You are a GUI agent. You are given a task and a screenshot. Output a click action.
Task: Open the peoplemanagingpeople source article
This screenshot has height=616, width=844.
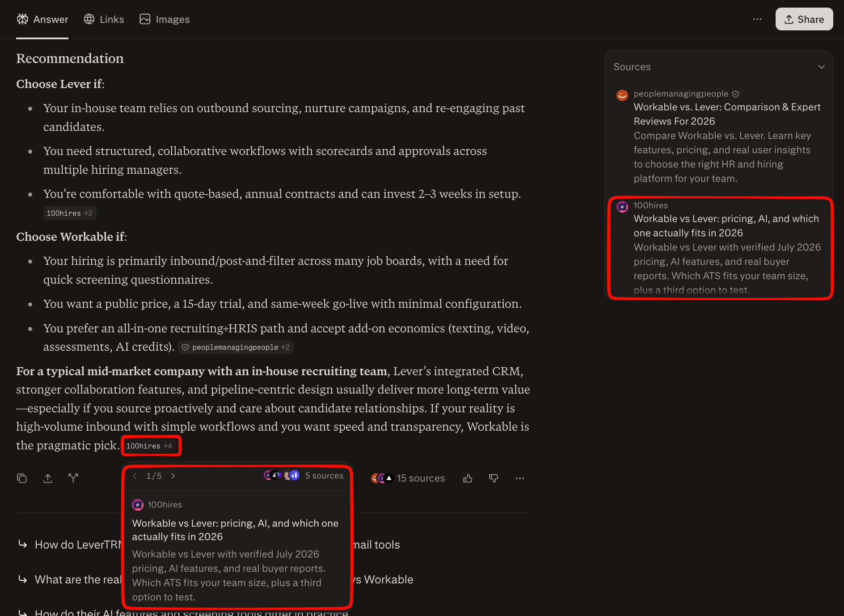pyautogui.click(x=727, y=114)
